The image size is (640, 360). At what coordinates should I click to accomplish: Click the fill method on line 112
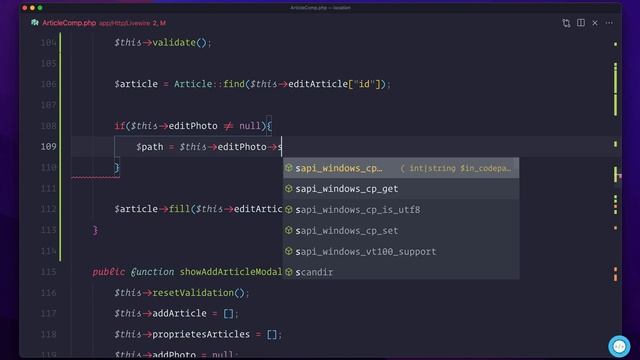pos(179,209)
